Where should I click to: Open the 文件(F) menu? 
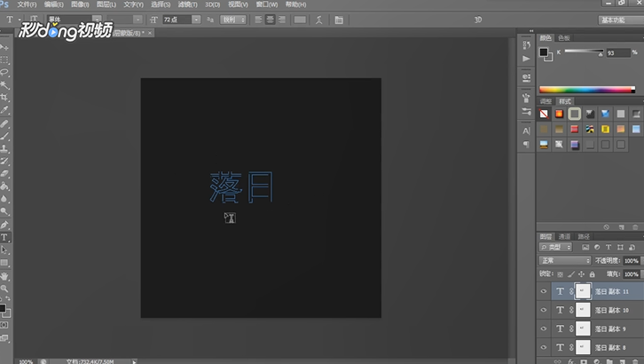click(x=27, y=4)
